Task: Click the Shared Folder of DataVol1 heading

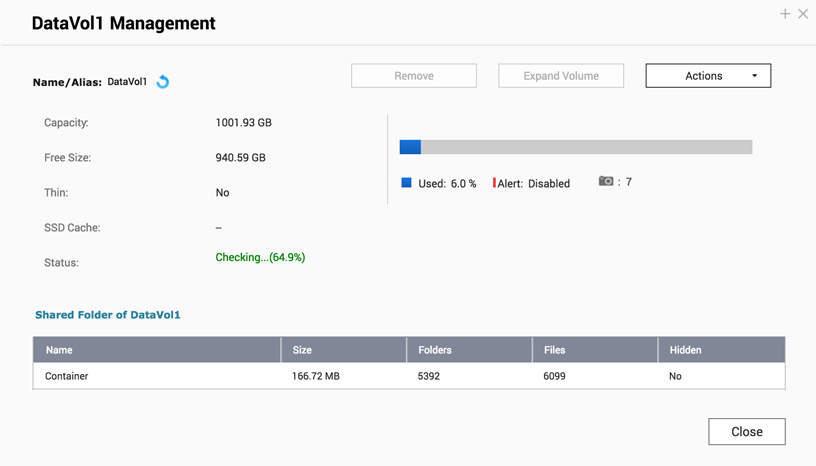Action: pos(108,315)
